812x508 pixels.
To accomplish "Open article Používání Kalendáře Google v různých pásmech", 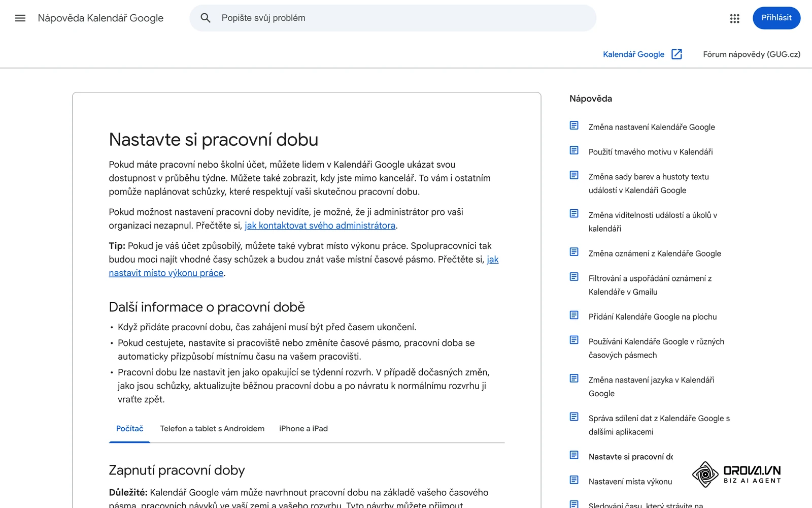I will point(656,348).
